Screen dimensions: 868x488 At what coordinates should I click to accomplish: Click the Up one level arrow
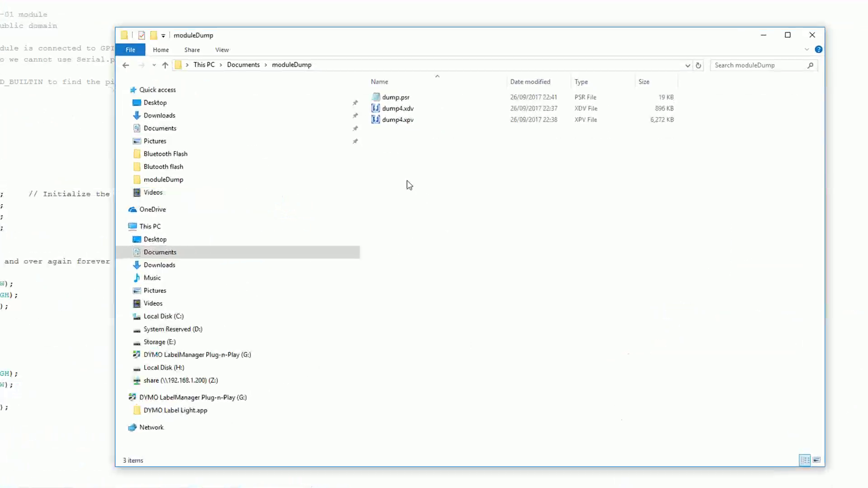coord(165,65)
